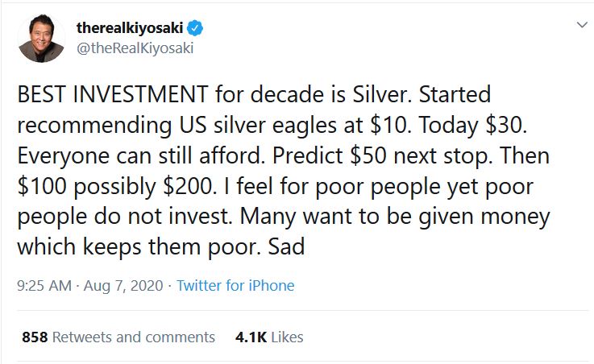
Task: Click the 4.1K likes count number
Action: coord(251,337)
